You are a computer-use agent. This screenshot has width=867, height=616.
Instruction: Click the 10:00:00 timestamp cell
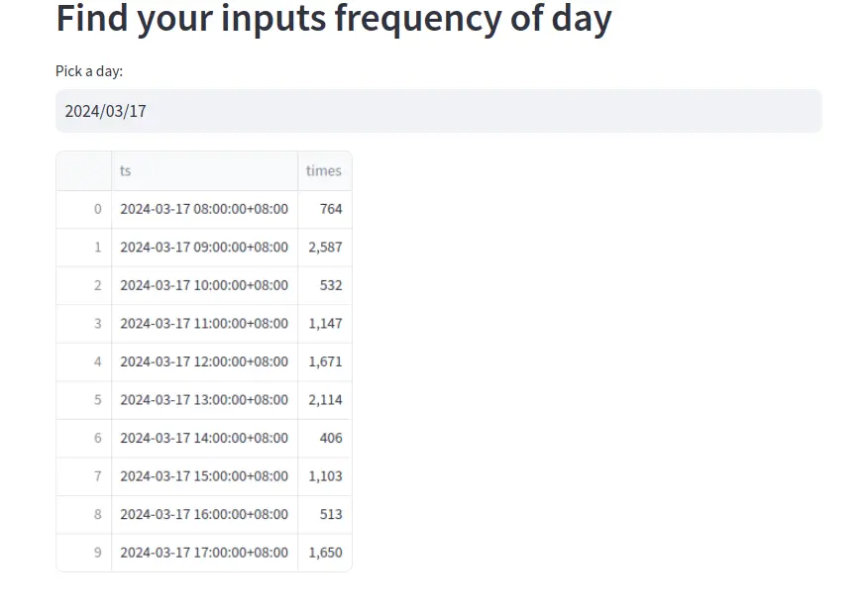click(x=204, y=285)
